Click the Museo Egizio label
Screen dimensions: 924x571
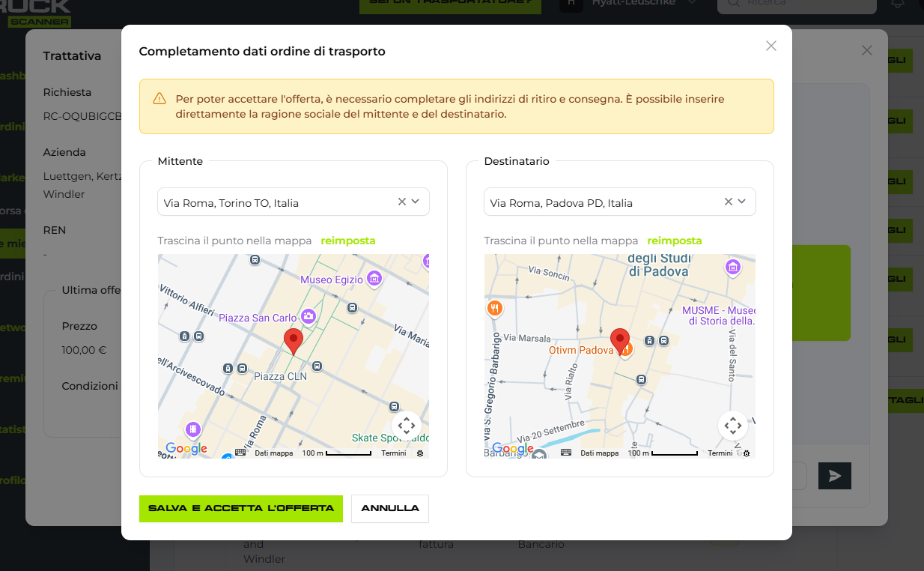tap(332, 280)
